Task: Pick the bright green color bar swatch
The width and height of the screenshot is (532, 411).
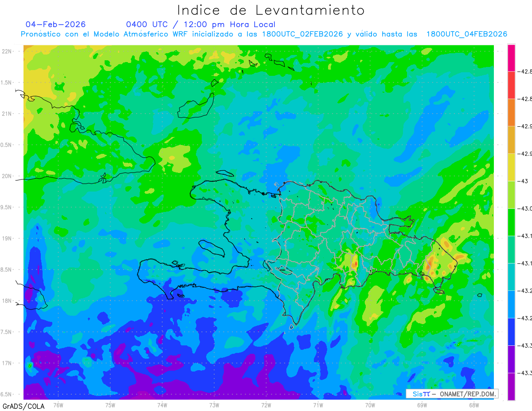Action: [511, 222]
